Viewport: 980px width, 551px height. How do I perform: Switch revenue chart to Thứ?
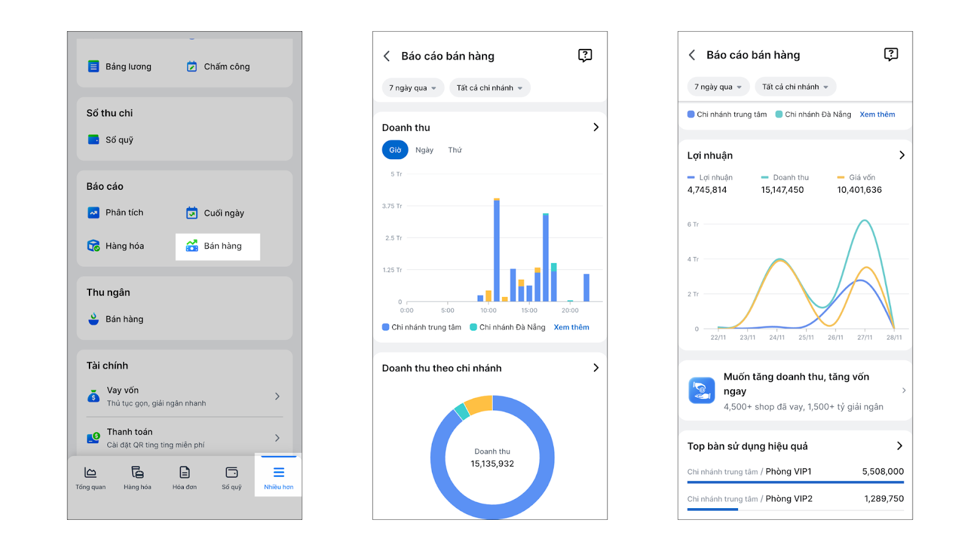[x=455, y=150]
